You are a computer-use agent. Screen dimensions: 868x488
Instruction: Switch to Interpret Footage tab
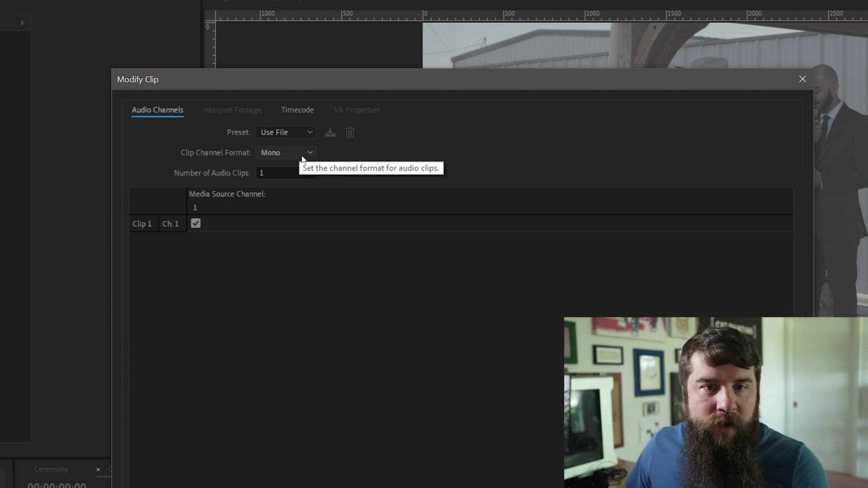(232, 110)
